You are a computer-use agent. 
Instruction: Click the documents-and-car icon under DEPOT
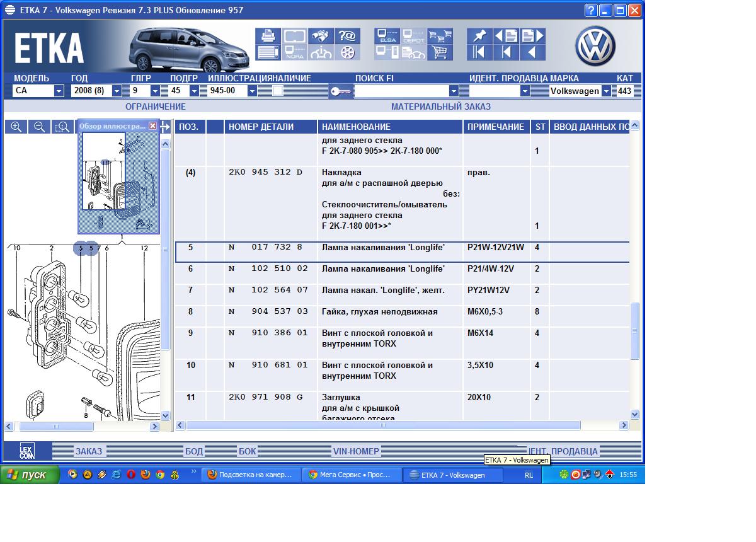(413, 52)
